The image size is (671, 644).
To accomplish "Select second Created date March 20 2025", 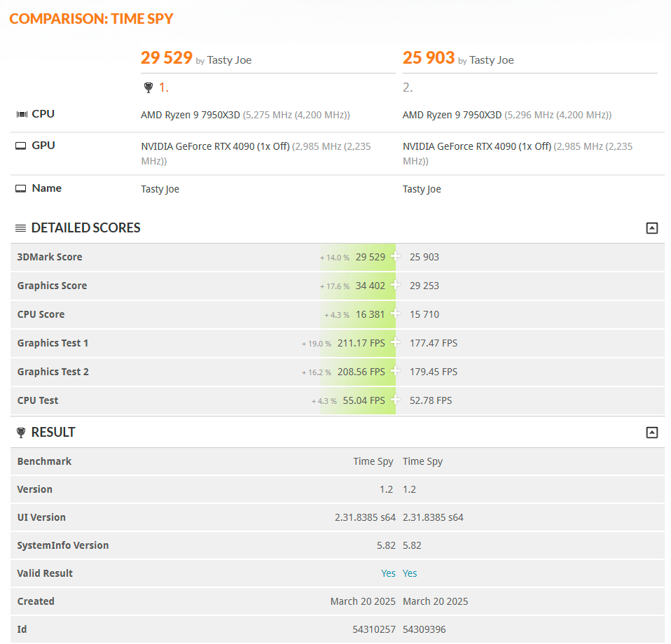I will (435, 601).
